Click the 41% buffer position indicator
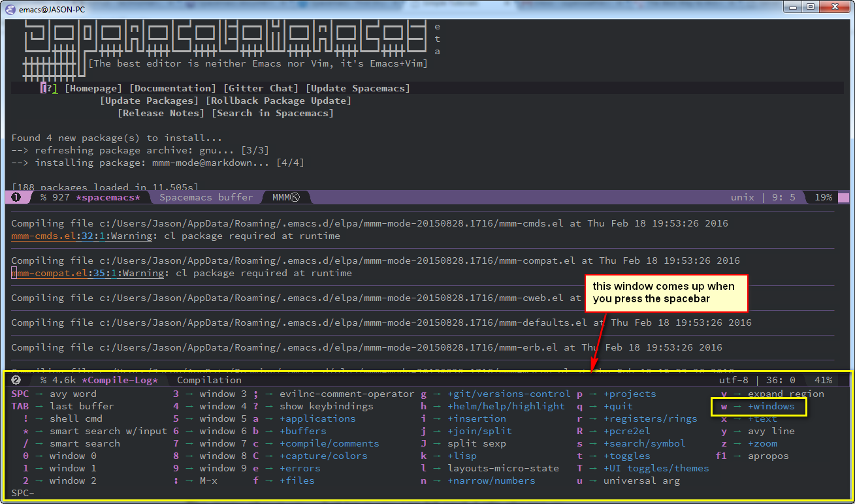This screenshot has height=504, width=855. click(x=824, y=380)
